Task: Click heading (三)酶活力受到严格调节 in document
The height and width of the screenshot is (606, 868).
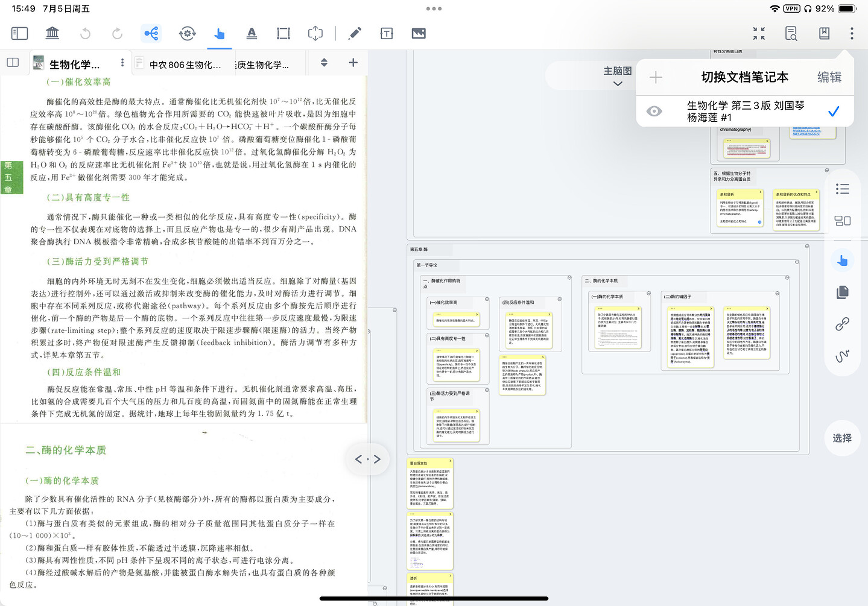Action: pyautogui.click(x=98, y=261)
